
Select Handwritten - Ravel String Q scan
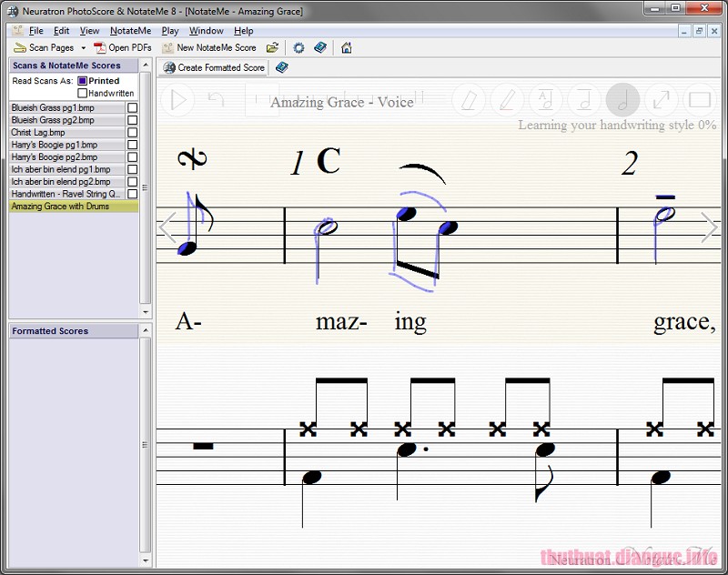66,194
